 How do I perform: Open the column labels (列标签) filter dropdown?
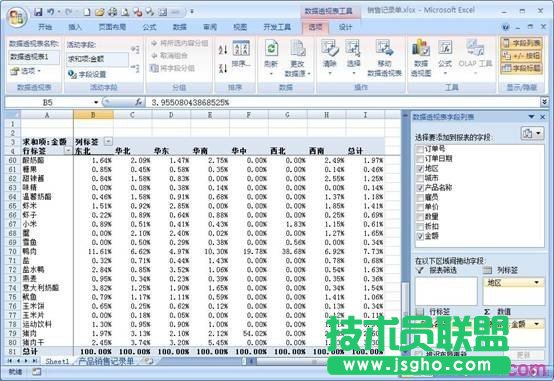108,142
